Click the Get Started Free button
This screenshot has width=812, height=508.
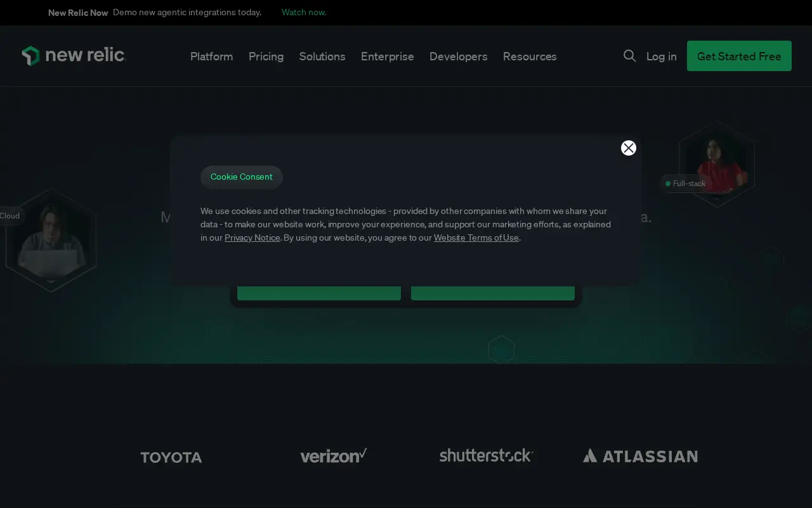pos(739,56)
